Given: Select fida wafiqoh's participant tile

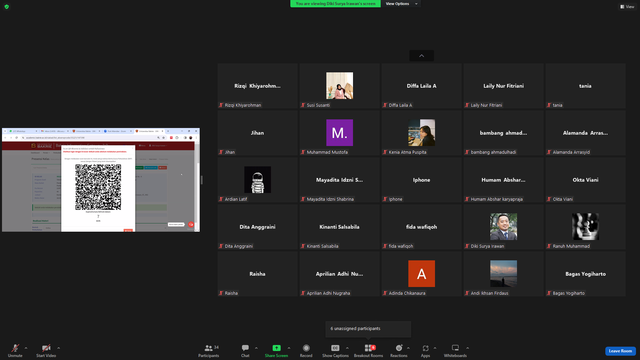Looking at the screenshot, I should (x=422, y=227).
